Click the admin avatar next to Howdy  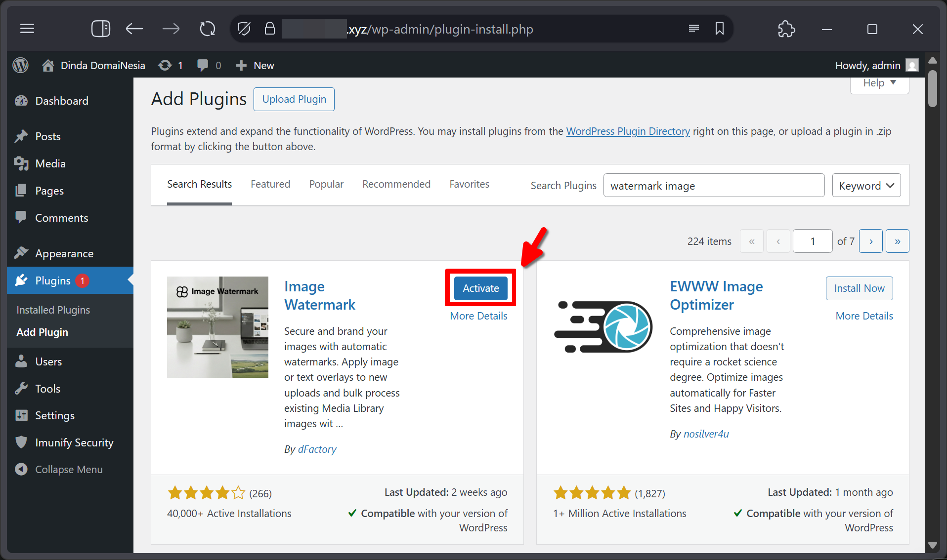pyautogui.click(x=912, y=65)
